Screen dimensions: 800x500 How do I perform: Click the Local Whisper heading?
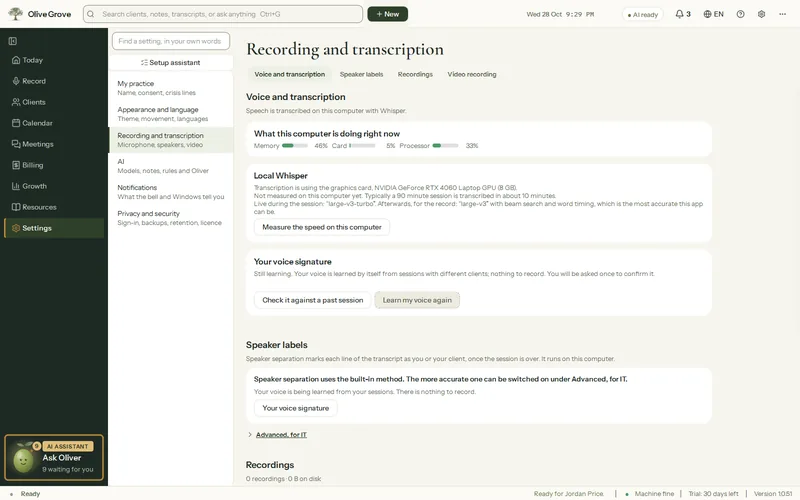click(281, 176)
